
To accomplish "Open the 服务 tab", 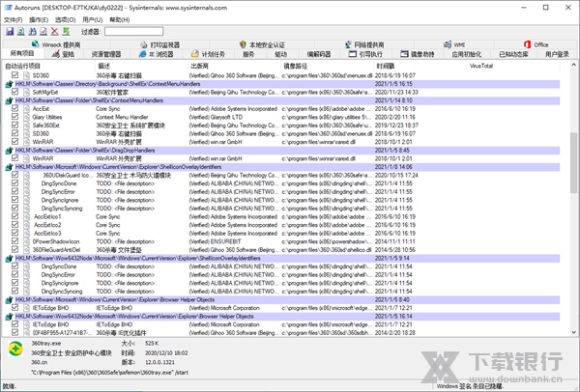I will pyautogui.click(x=248, y=54).
